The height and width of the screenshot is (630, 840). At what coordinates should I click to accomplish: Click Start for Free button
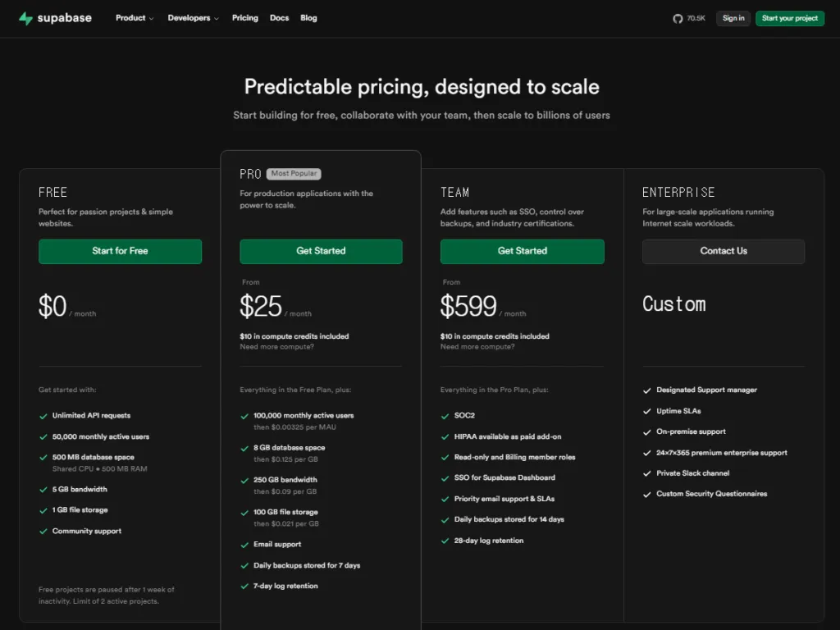120,251
